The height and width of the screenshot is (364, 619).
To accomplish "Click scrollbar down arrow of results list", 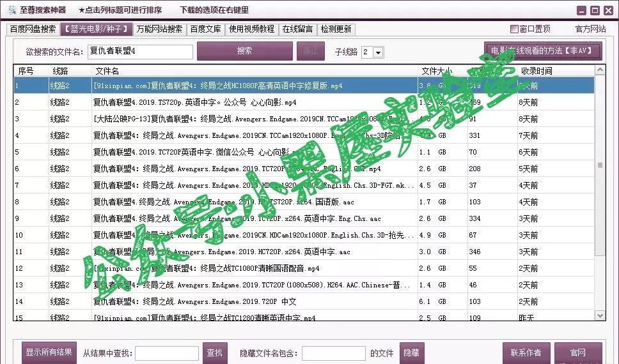I will (600, 315).
